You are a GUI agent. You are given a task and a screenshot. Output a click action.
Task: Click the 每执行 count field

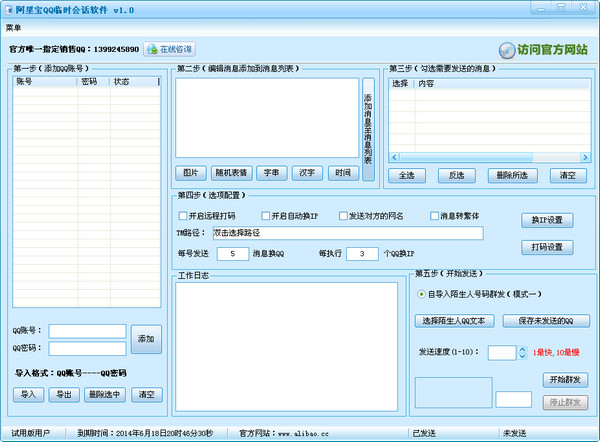[362, 254]
